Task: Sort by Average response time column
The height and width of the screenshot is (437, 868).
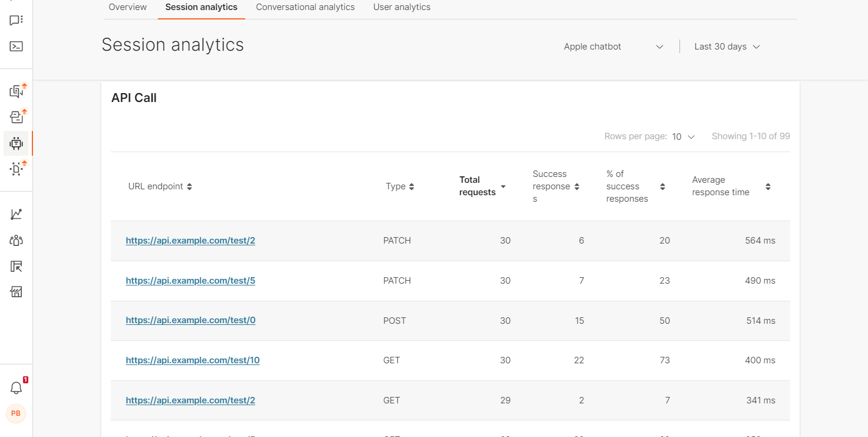Action: (x=731, y=186)
